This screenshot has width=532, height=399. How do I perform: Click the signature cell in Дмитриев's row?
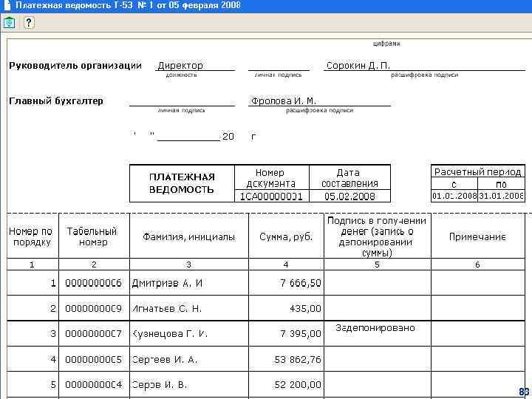pyautogui.click(x=378, y=282)
